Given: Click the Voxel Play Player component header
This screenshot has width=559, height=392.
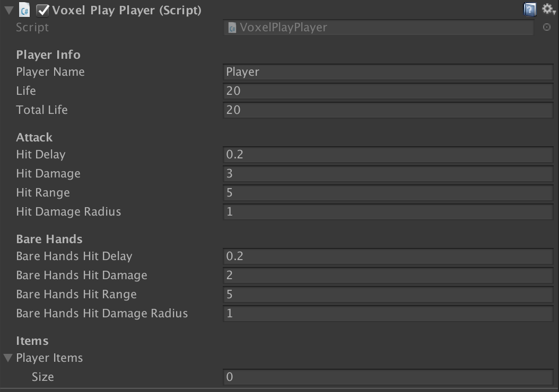Looking at the screenshot, I should point(117,9).
